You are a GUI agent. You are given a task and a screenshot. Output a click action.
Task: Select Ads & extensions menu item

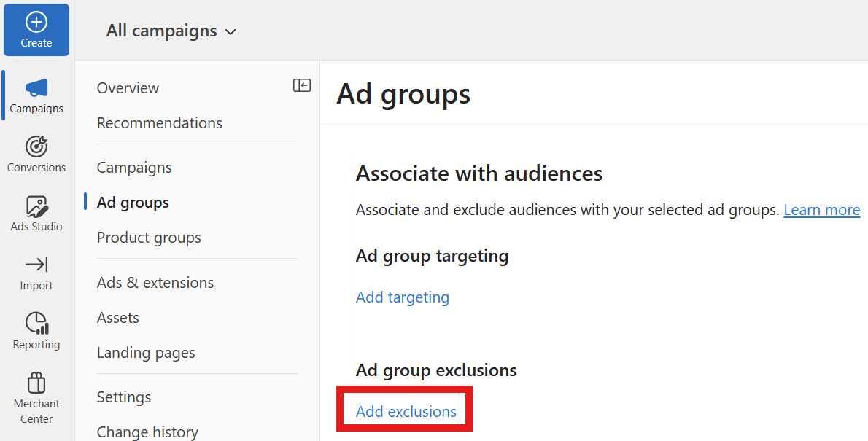pyautogui.click(x=155, y=283)
